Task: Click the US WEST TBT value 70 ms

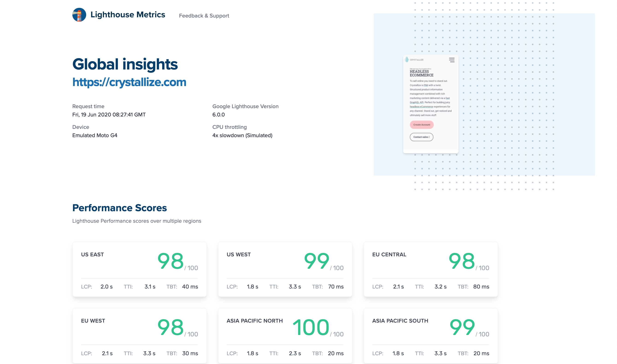Action: click(336, 286)
